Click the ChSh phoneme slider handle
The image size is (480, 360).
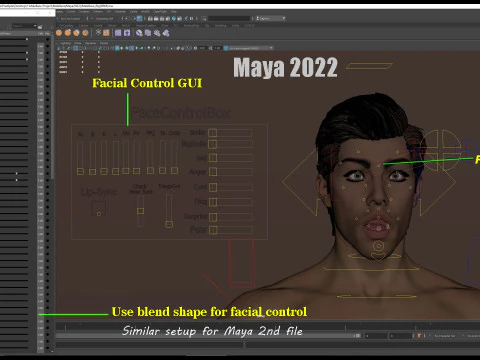[174, 171]
